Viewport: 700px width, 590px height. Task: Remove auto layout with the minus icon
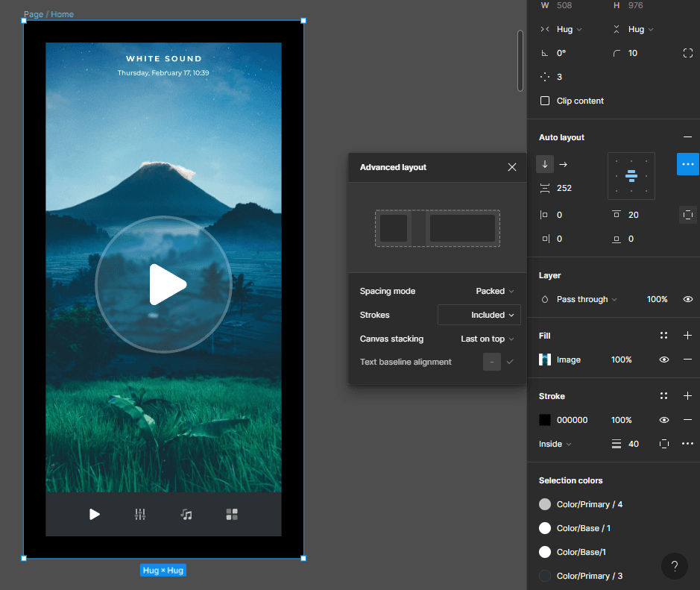pos(687,137)
